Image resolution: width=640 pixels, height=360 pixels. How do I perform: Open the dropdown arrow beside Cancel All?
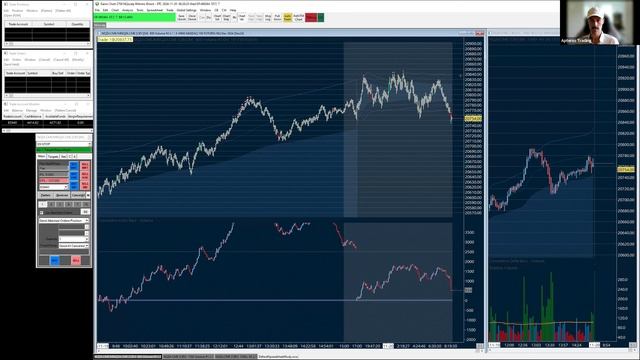88,195
